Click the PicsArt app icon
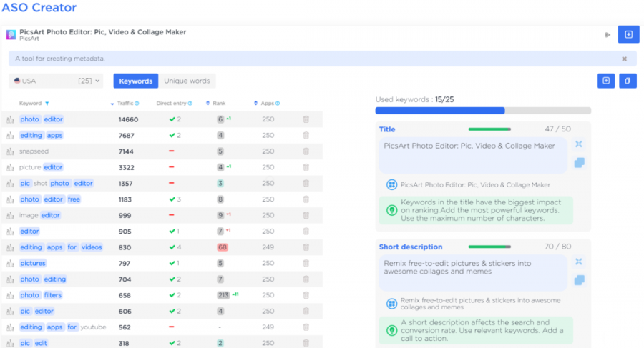This screenshot has width=644, height=348. [x=11, y=35]
